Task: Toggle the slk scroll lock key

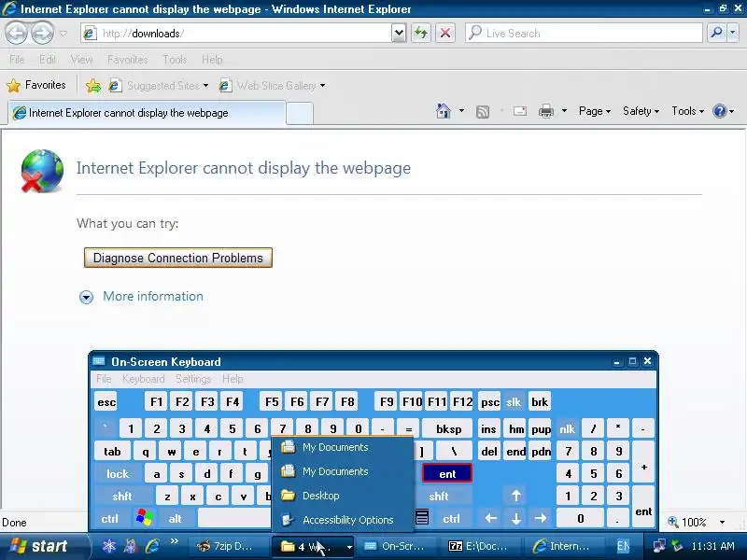Action: tap(513, 402)
